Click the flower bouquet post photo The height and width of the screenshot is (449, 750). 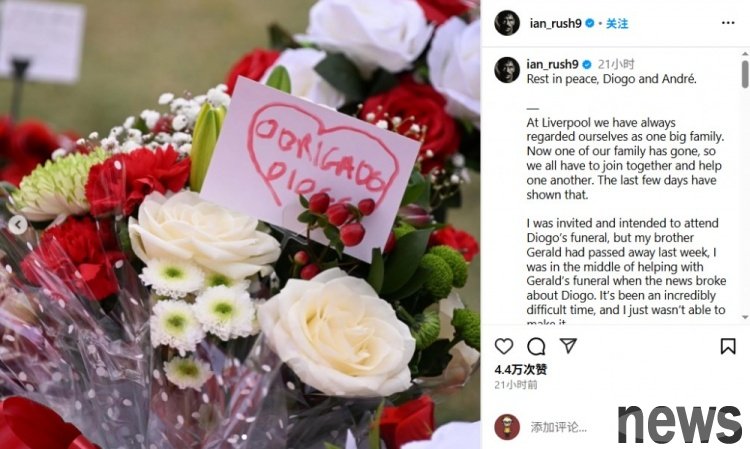click(x=240, y=224)
